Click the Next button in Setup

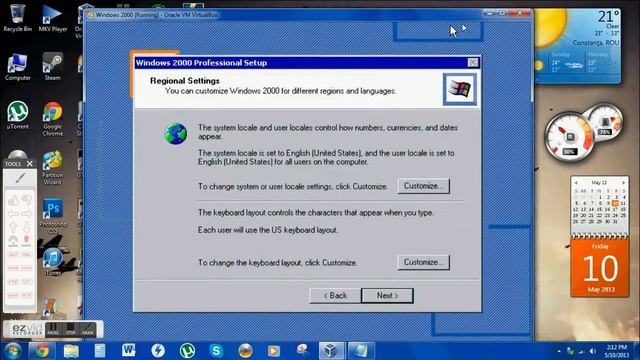point(387,296)
